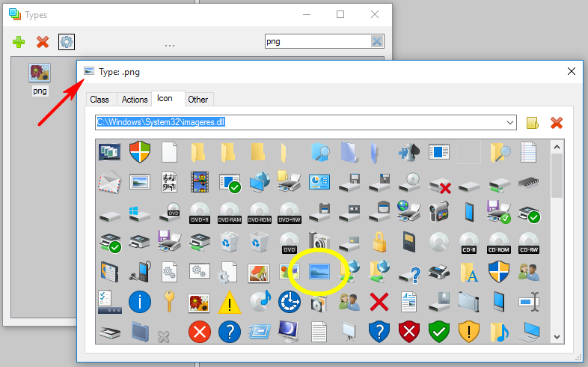Screen dimensions: 588x367
Task: Select the green checkmark shield icon
Action: click(x=439, y=332)
